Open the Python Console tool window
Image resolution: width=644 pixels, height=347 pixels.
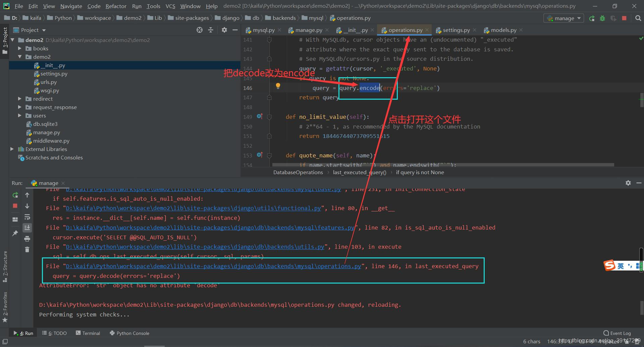pyautogui.click(x=129, y=333)
